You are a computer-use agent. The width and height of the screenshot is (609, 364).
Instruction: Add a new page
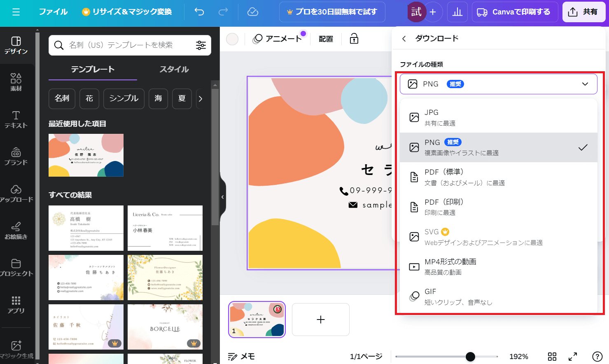tap(321, 320)
